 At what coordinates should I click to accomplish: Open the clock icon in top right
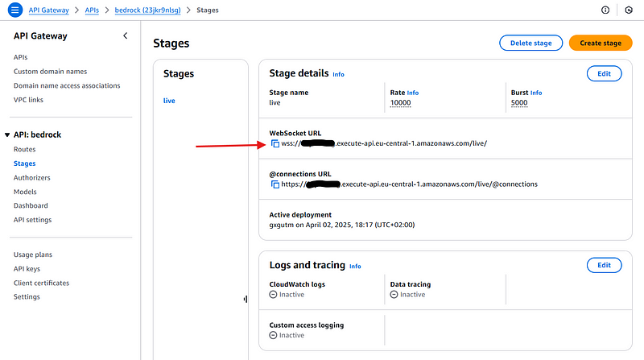click(629, 10)
